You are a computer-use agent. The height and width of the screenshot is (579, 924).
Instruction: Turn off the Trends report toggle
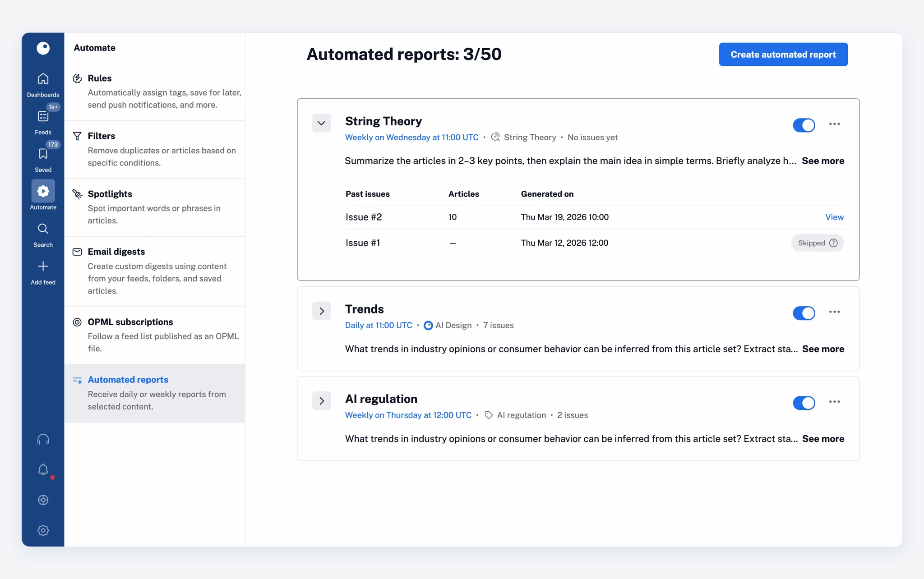[804, 313]
